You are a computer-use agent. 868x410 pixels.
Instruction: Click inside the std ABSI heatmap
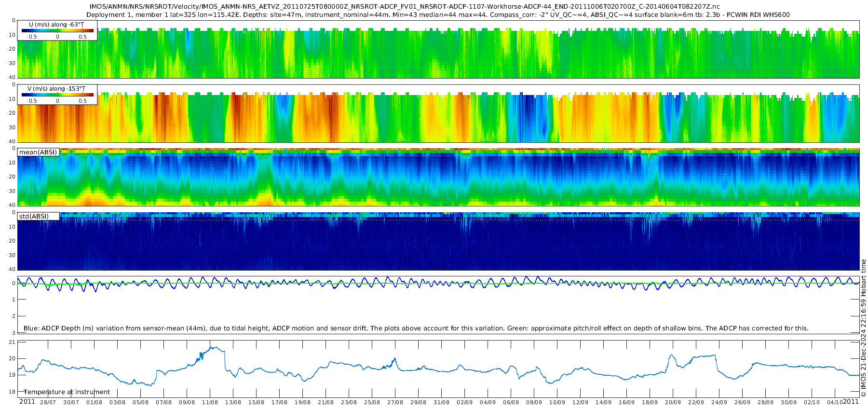[x=438, y=241]
